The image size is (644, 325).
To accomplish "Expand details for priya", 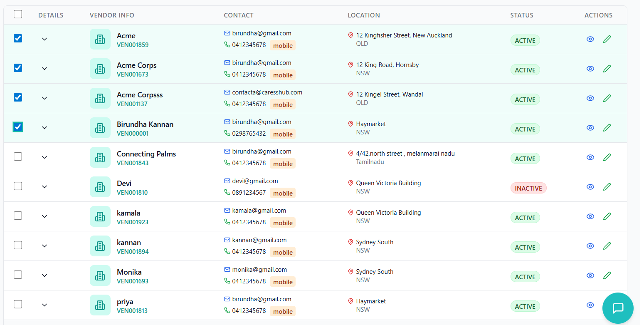I will 44,305.
